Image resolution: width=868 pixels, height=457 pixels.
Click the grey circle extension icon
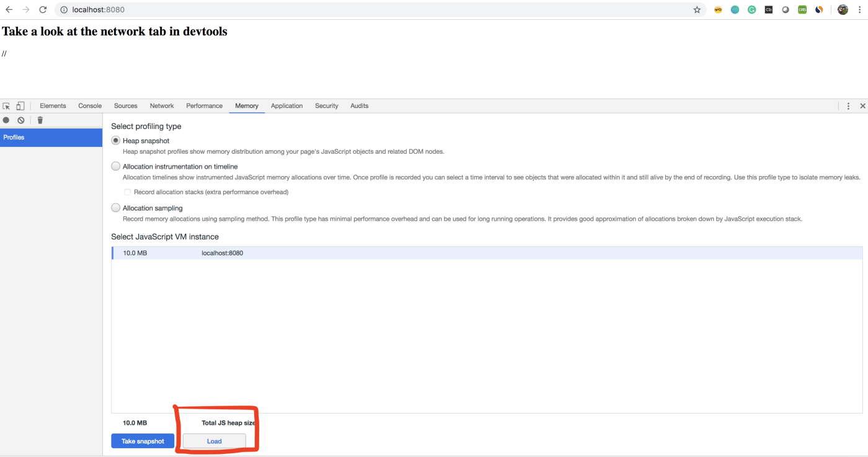pos(785,10)
